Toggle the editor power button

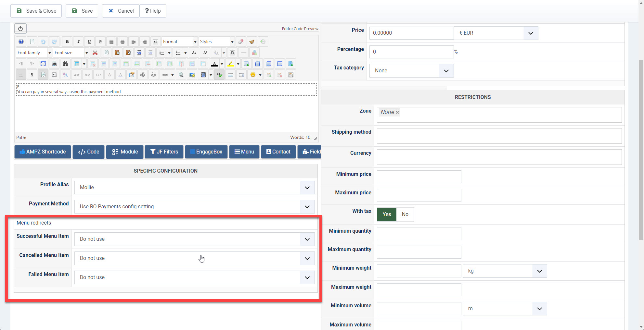20,29
